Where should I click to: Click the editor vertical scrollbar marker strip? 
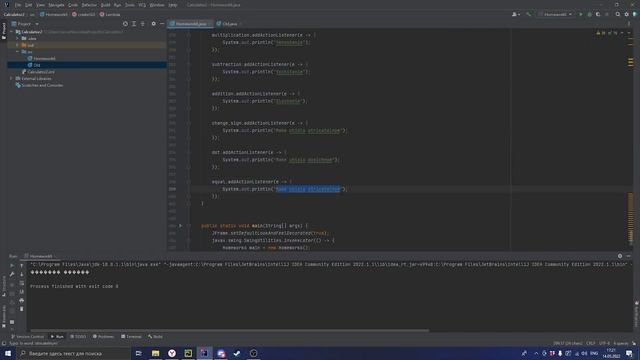[631, 139]
